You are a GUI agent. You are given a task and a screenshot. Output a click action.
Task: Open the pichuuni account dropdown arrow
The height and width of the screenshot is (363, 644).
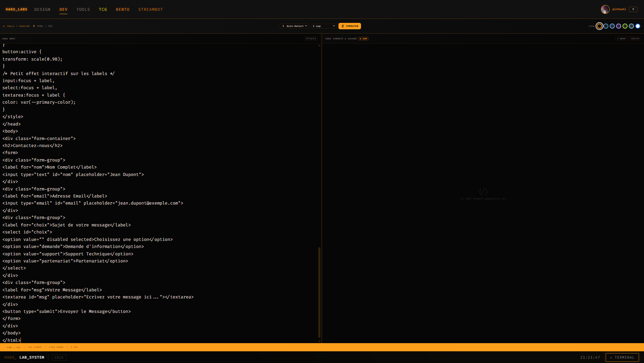634,9
